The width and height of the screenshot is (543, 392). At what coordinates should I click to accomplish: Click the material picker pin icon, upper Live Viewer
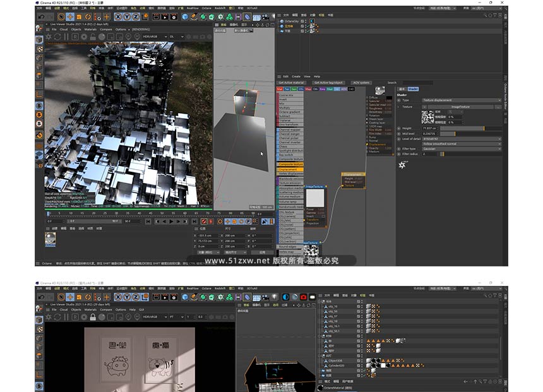pos(137,37)
